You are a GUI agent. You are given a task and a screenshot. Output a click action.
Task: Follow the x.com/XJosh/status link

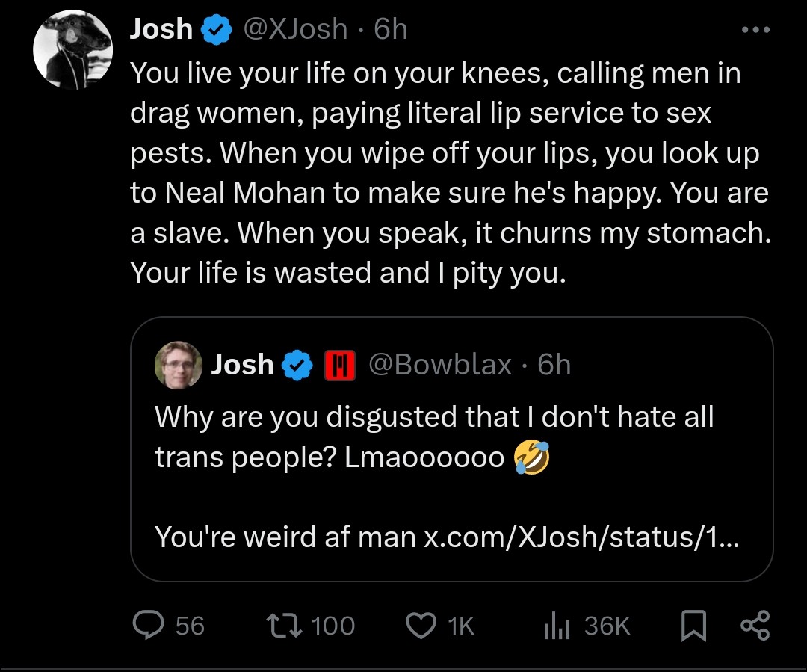pos(581,537)
